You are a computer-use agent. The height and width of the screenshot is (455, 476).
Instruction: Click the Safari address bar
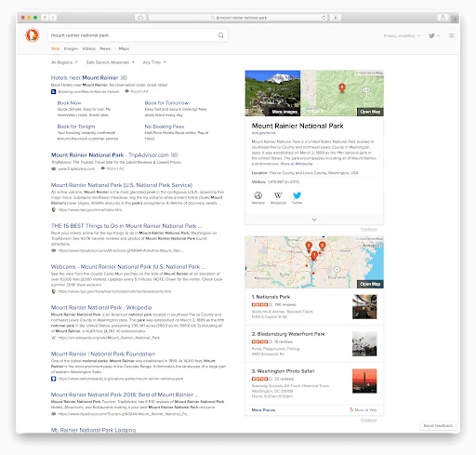pyautogui.click(x=238, y=18)
